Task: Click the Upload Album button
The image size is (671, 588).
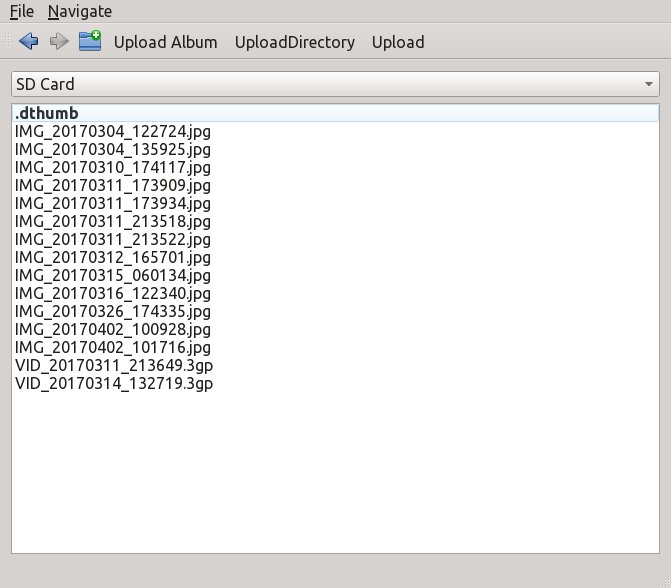Action: click(x=166, y=42)
